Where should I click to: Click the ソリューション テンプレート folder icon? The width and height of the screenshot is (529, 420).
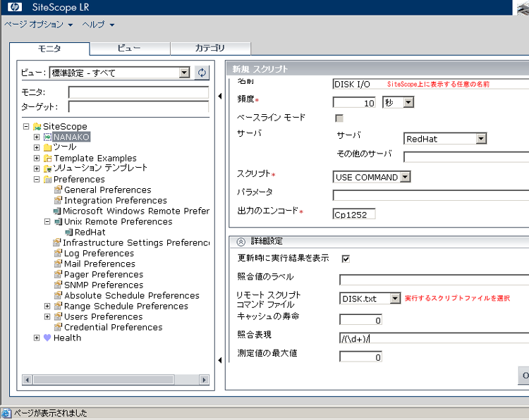47,168
